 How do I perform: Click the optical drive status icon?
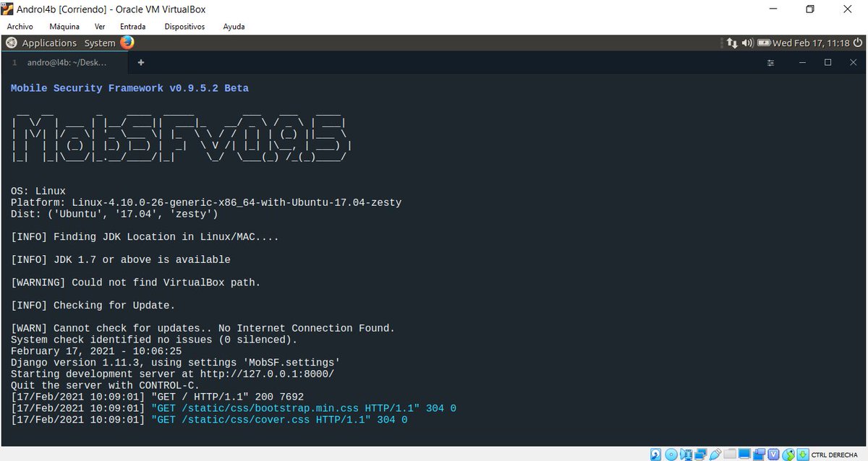(671, 454)
